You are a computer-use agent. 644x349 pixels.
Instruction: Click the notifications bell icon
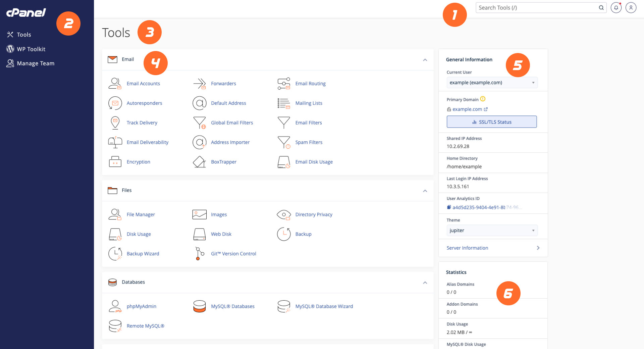616,7
